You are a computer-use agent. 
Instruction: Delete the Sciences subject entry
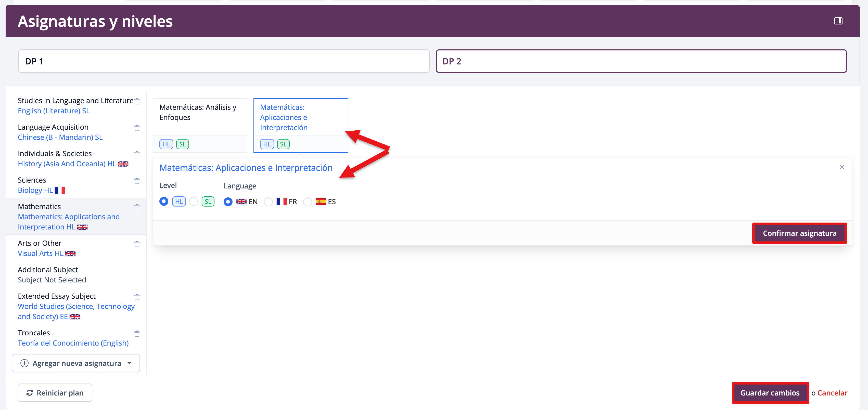pyautogui.click(x=137, y=181)
